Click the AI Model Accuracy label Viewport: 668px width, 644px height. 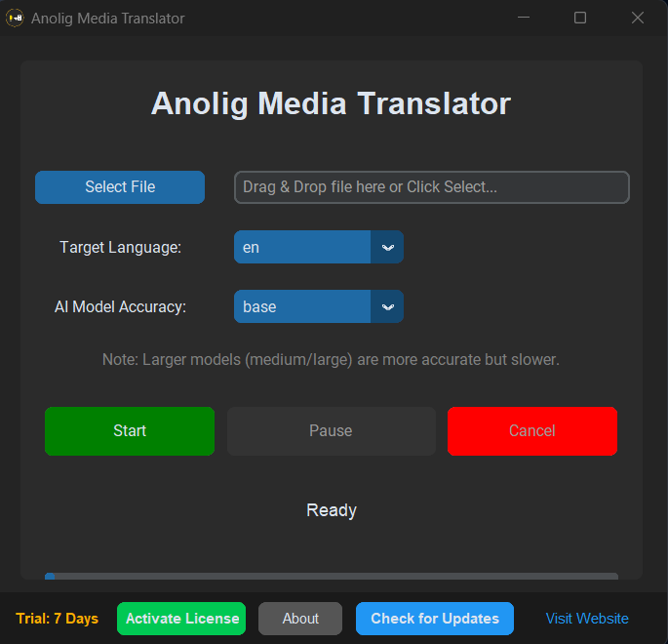pos(121,307)
